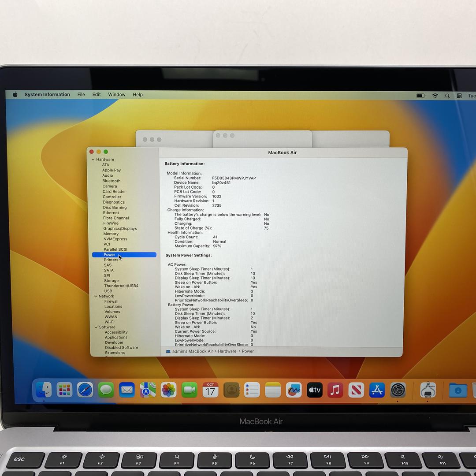Launch Apple TV from the Dock
476x476 pixels.
[315, 390]
